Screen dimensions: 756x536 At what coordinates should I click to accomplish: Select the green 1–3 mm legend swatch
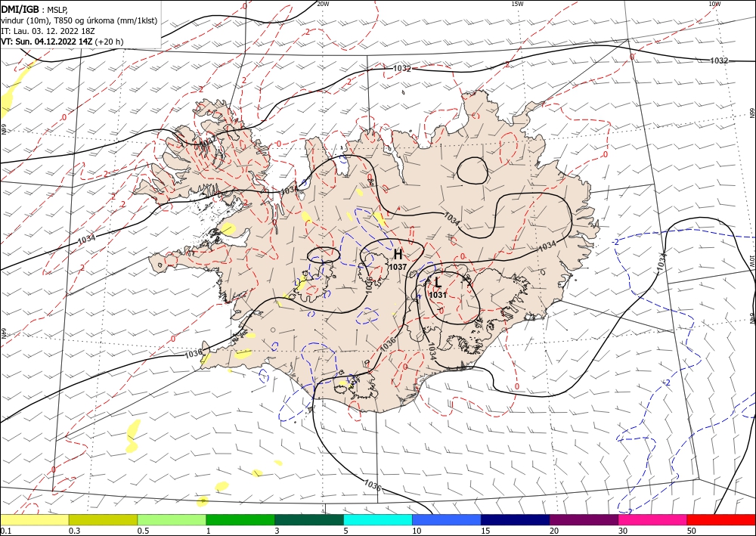tap(240, 519)
